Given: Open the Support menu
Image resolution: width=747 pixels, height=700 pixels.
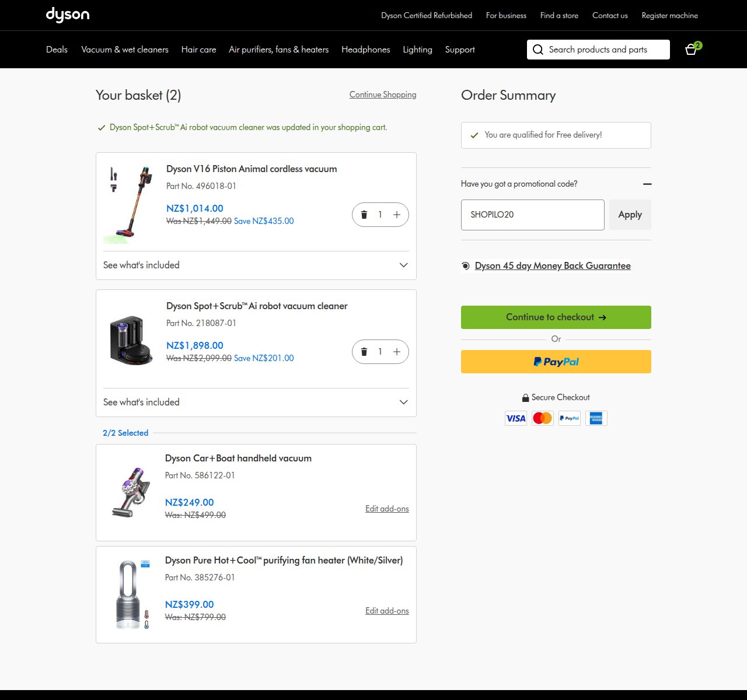Looking at the screenshot, I should [460, 50].
